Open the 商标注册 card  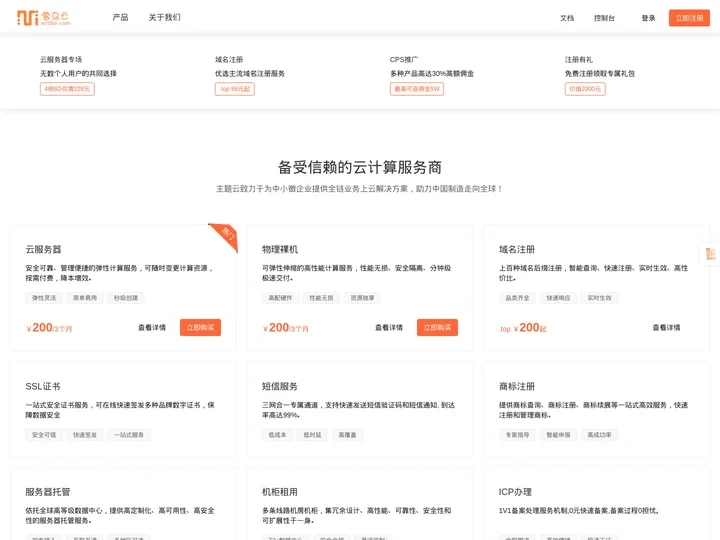(x=596, y=409)
